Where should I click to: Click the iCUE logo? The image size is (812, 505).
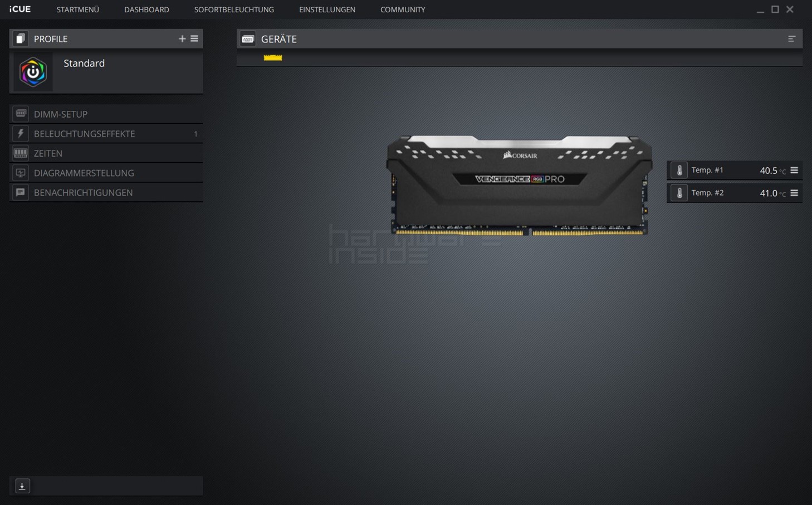tap(20, 9)
